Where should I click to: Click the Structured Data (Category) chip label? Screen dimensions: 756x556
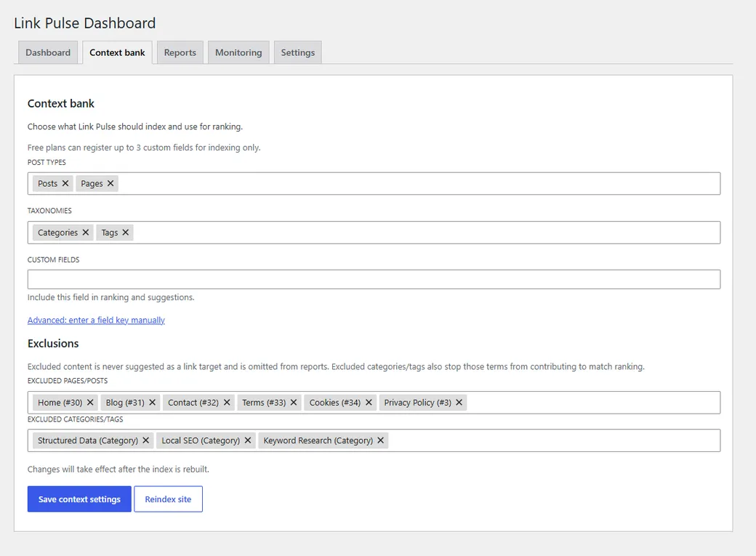tap(88, 440)
